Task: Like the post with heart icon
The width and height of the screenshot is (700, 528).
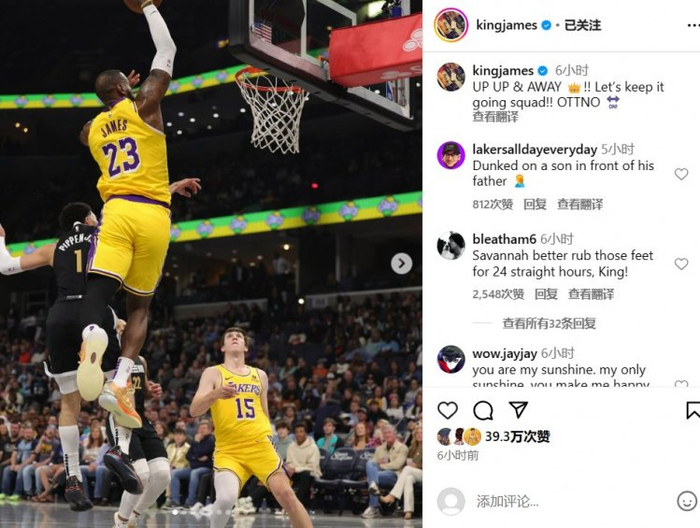Action: coord(447,410)
